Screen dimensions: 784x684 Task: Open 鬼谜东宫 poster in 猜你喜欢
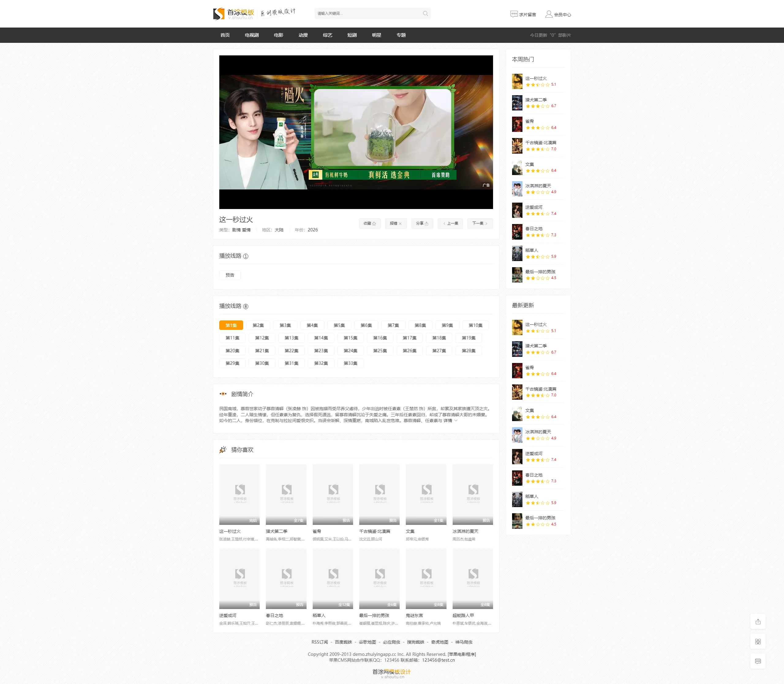pyautogui.click(x=426, y=579)
